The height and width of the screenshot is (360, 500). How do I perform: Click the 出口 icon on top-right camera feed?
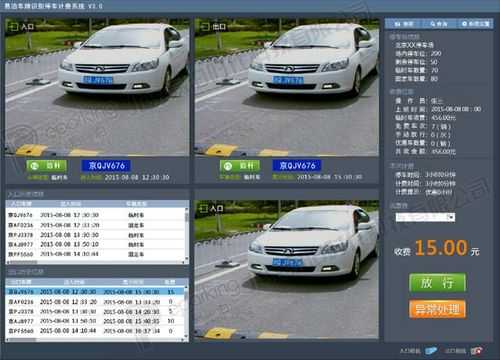point(204,26)
